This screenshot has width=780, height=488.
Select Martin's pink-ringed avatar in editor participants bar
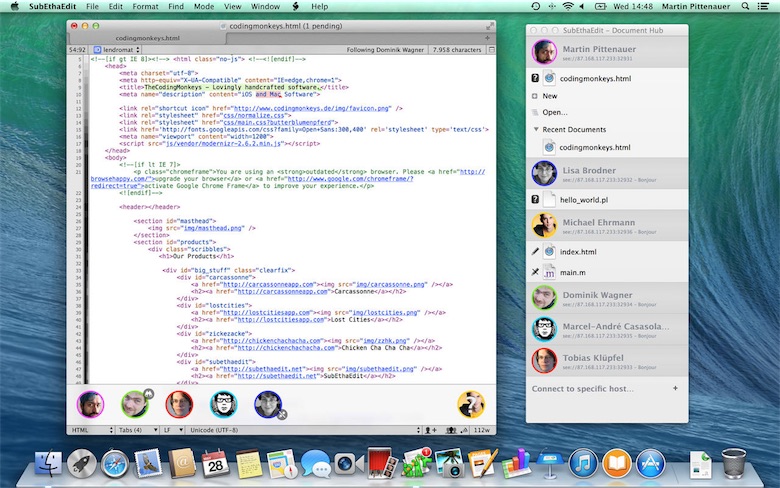91,404
